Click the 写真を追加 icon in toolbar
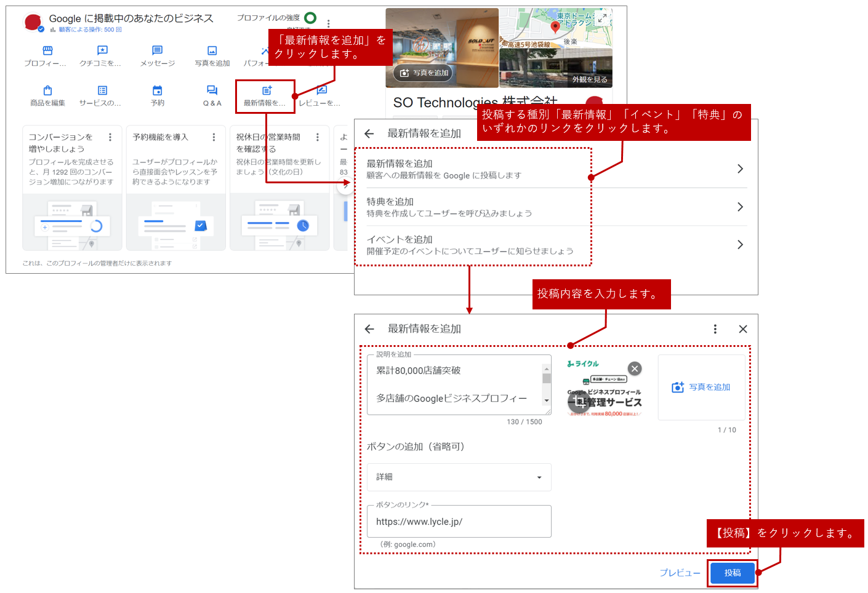 click(x=212, y=51)
